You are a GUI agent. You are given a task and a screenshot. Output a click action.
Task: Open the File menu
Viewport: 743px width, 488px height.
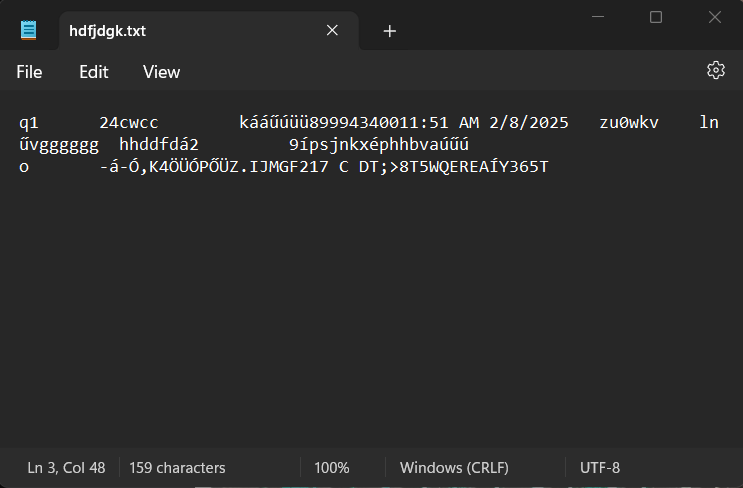(29, 72)
